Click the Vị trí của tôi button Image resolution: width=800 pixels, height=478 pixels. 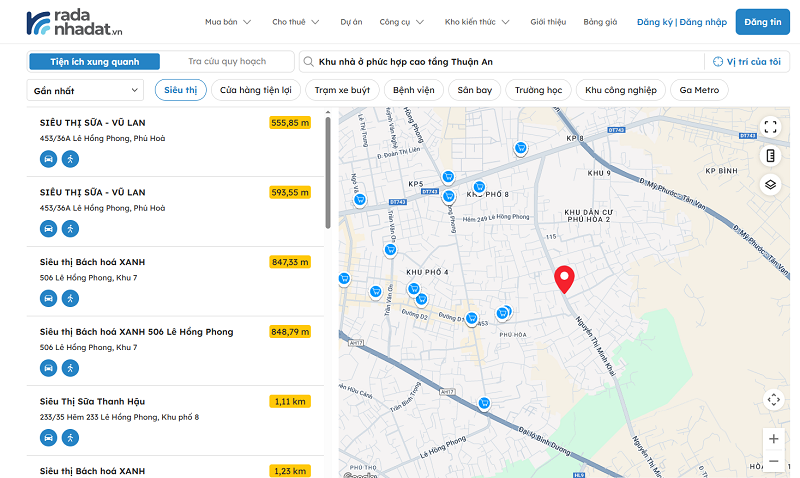pos(747,62)
